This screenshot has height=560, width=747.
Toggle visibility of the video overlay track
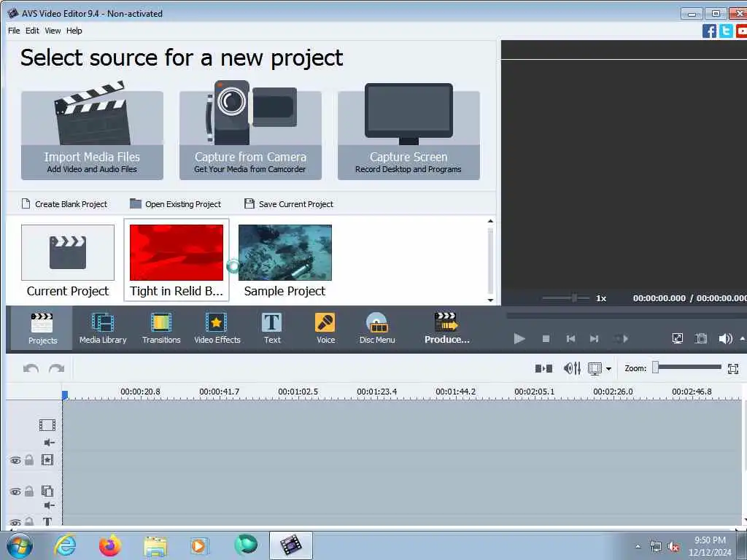point(15,491)
